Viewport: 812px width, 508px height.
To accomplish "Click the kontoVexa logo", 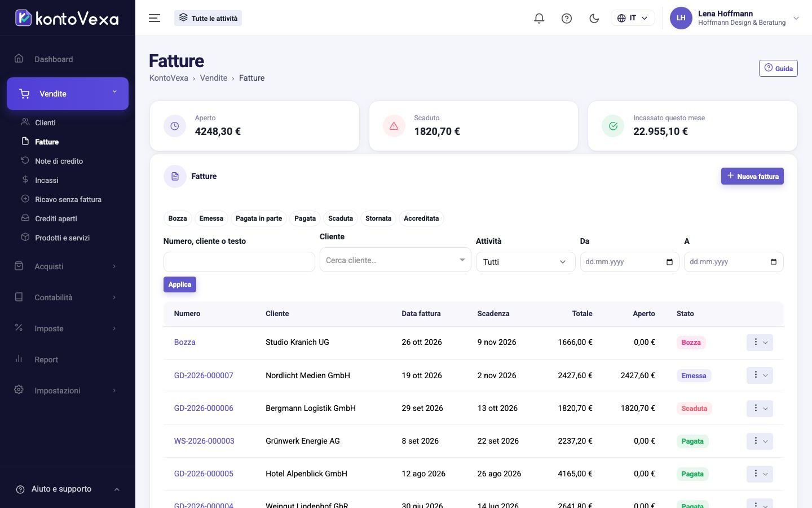I will [67, 18].
